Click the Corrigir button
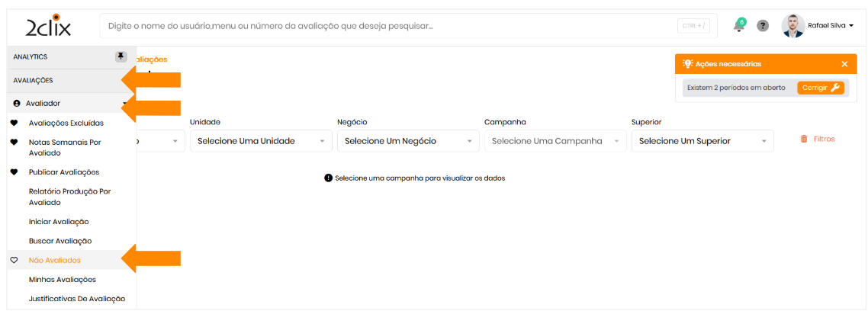The image size is (868, 324). click(821, 88)
